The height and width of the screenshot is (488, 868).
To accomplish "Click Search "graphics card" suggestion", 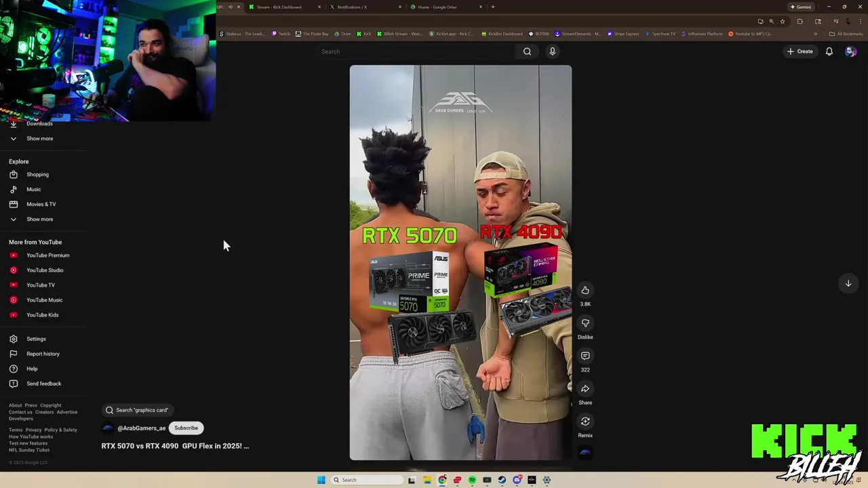I will point(136,410).
